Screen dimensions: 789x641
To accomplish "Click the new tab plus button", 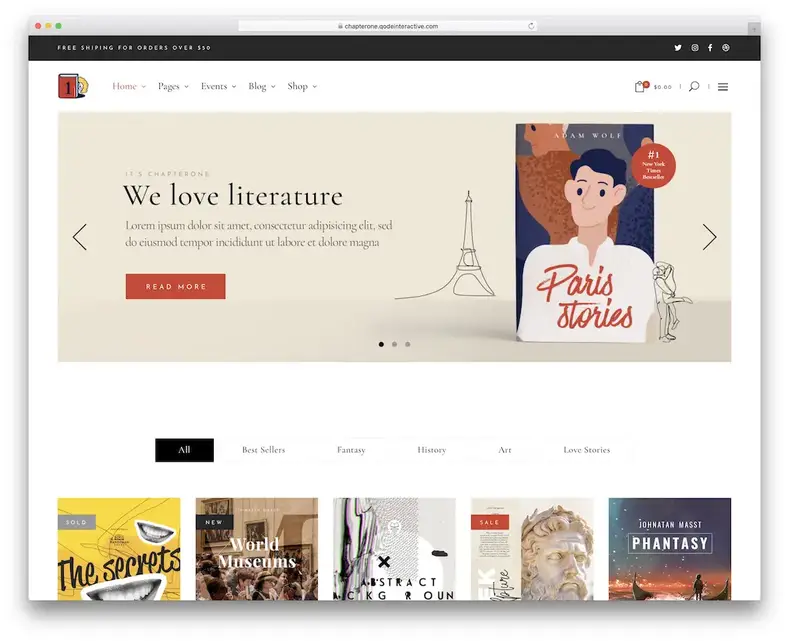I will [754, 29].
